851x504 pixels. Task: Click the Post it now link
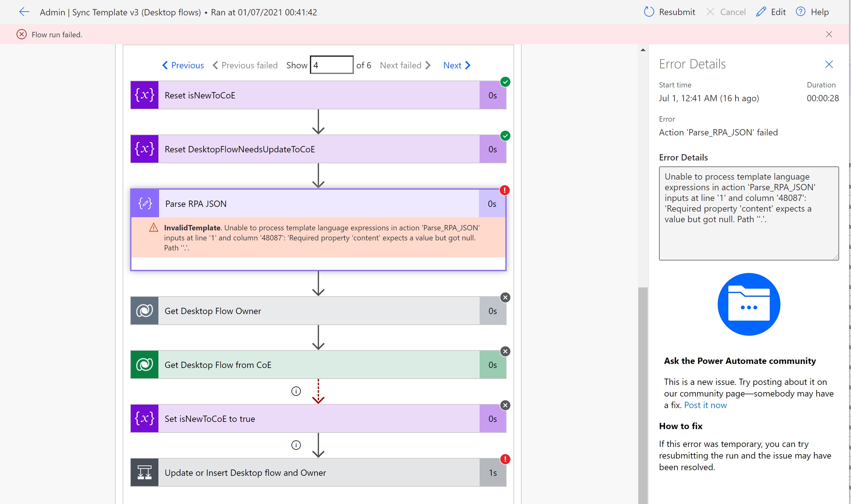(x=705, y=405)
